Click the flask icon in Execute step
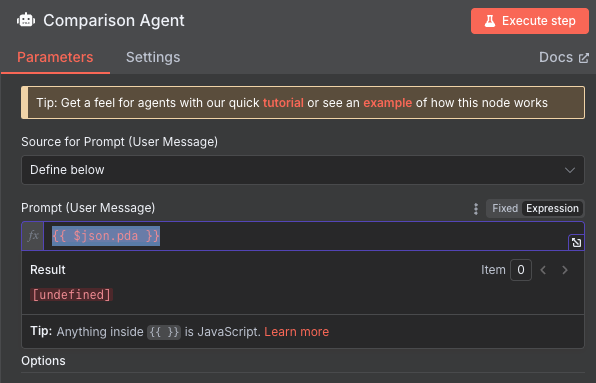Image resolution: width=596 pixels, height=383 pixels. coord(490,21)
